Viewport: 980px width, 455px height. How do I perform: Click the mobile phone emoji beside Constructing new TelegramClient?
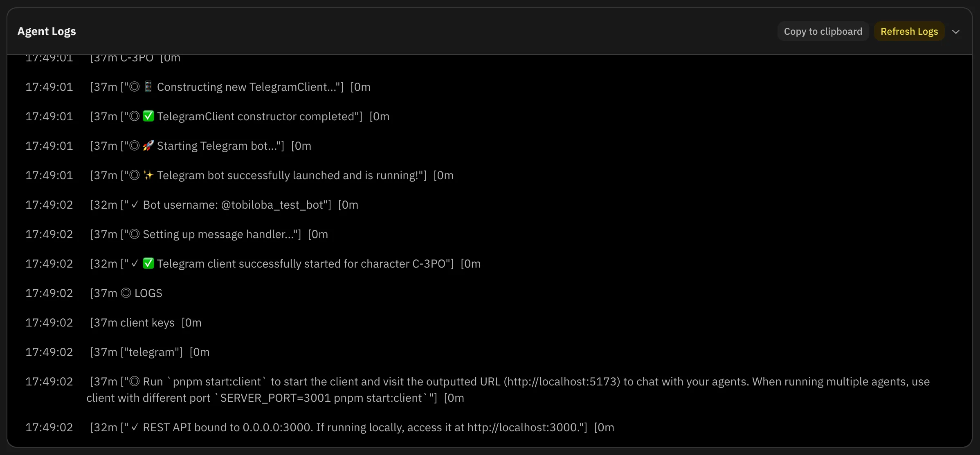[148, 87]
